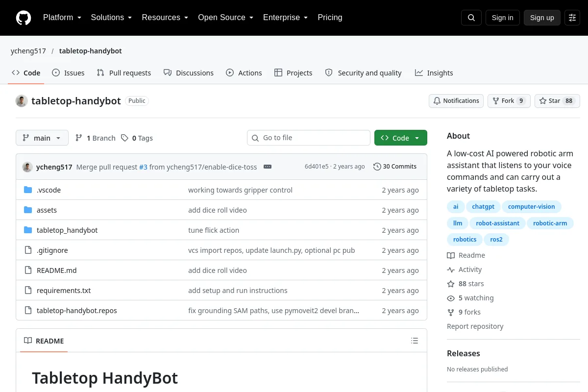View the 1 Branch link
The width and height of the screenshot is (588, 392).
tap(96, 138)
